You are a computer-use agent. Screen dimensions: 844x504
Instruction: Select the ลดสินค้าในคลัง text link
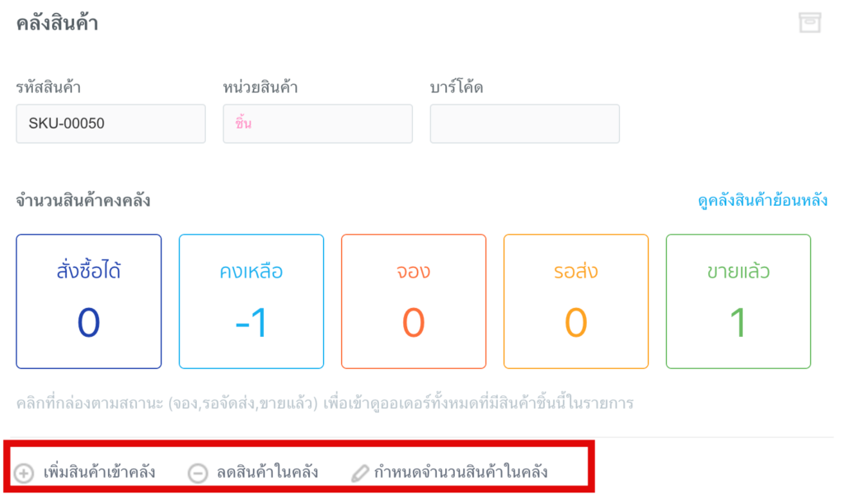267,472
